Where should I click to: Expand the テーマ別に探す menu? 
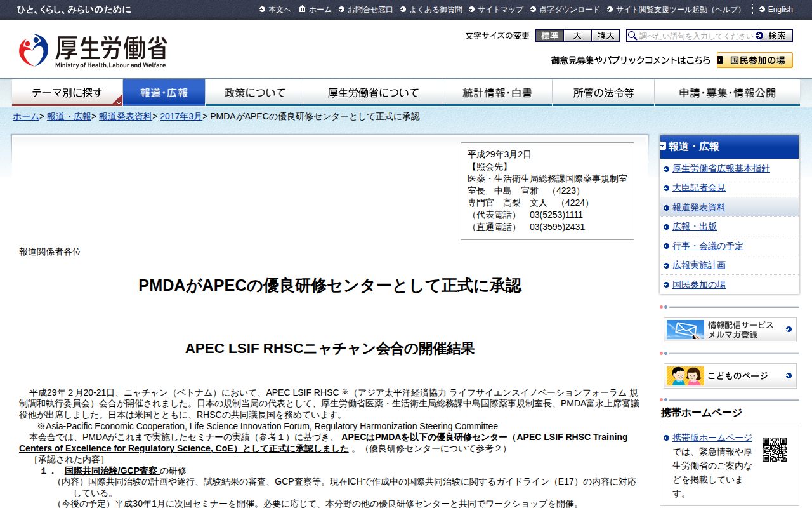[x=67, y=93]
